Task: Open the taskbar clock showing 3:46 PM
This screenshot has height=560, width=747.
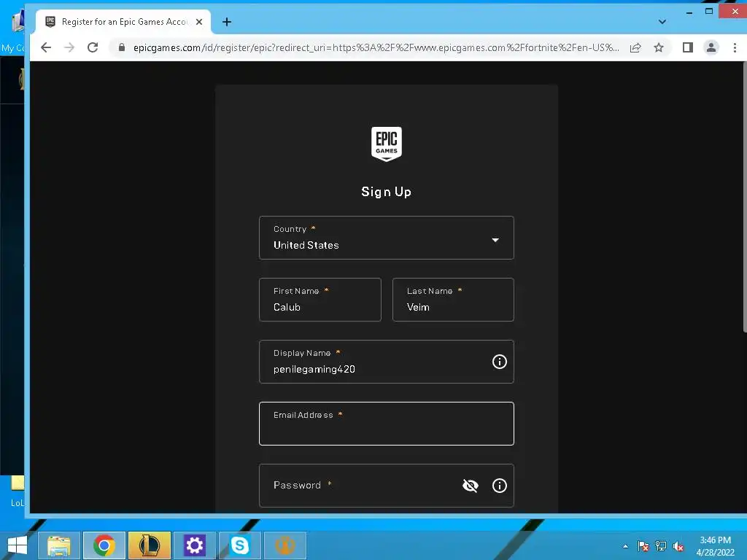Action: pyautogui.click(x=715, y=546)
